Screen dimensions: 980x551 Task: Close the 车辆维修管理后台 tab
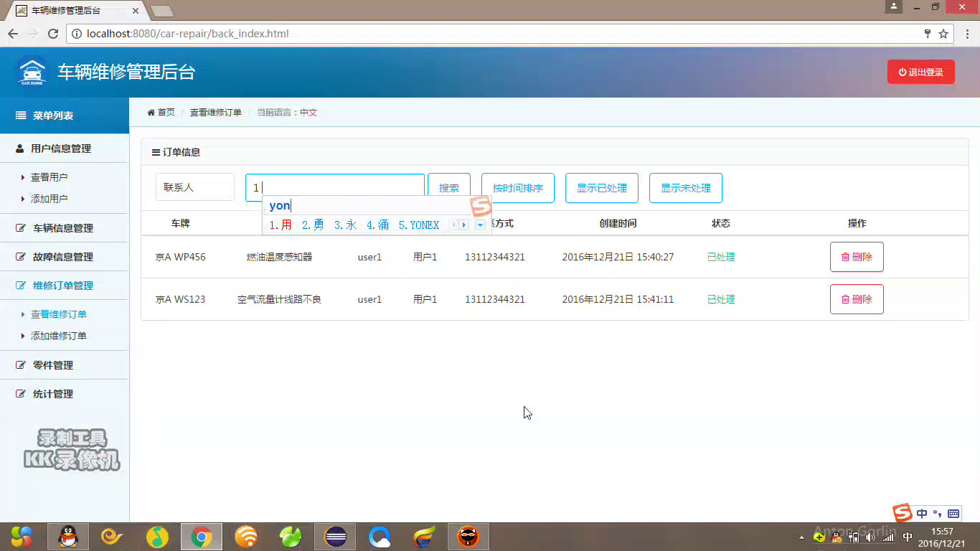coord(136,11)
